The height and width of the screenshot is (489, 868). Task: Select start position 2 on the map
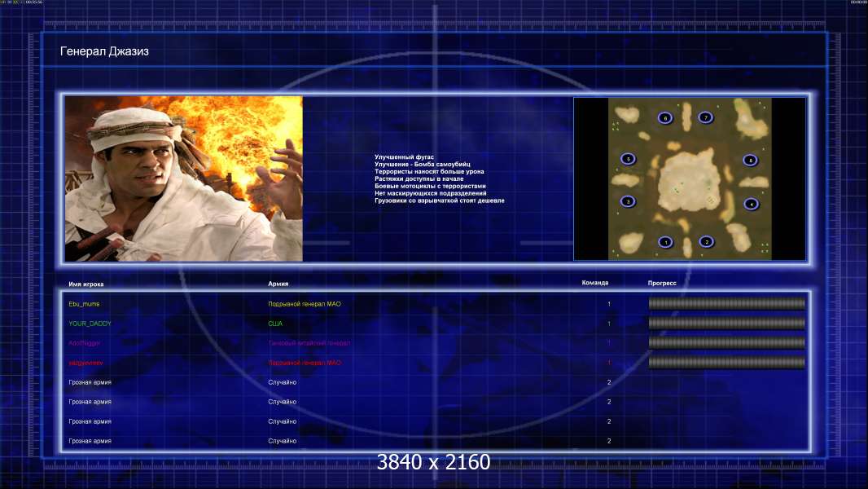point(706,242)
